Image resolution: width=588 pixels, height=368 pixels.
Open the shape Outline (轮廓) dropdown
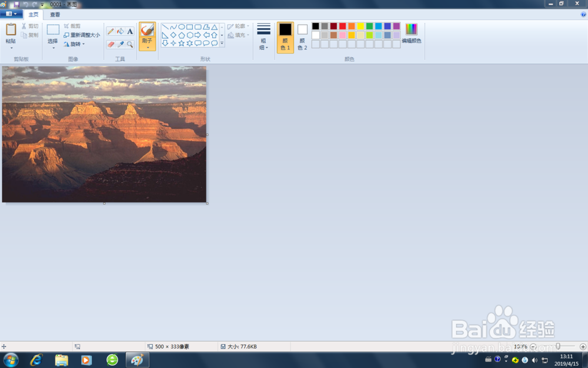[x=238, y=26]
